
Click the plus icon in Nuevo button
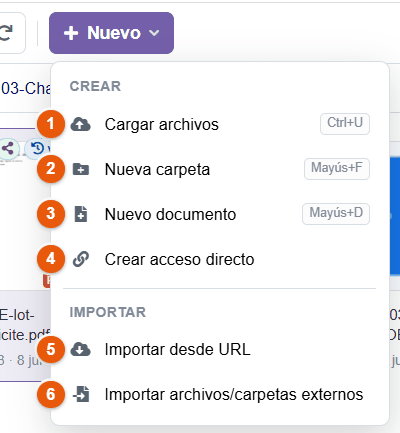tap(71, 33)
